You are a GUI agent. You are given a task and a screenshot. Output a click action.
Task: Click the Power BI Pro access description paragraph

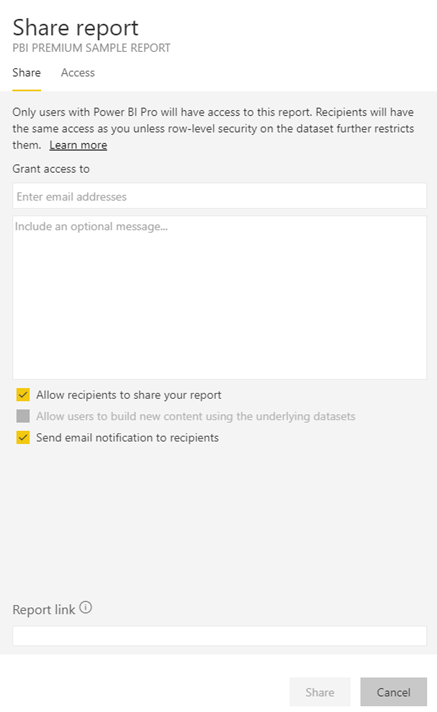[x=213, y=129]
